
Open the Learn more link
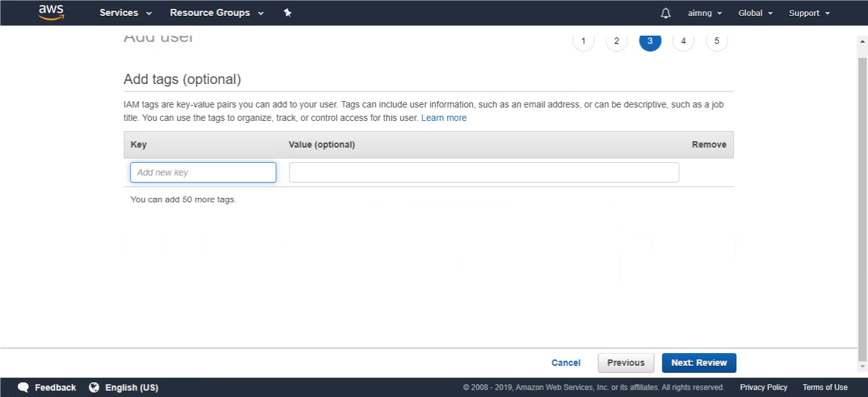(x=444, y=118)
